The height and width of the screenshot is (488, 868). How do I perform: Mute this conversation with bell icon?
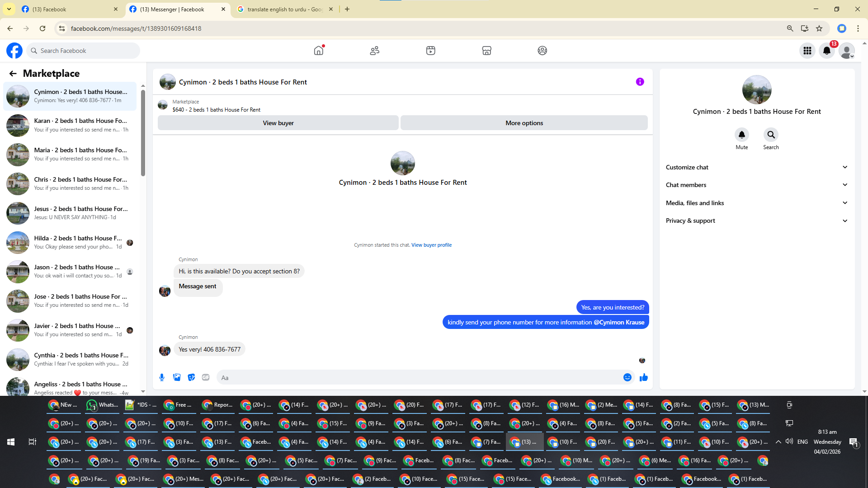click(741, 135)
